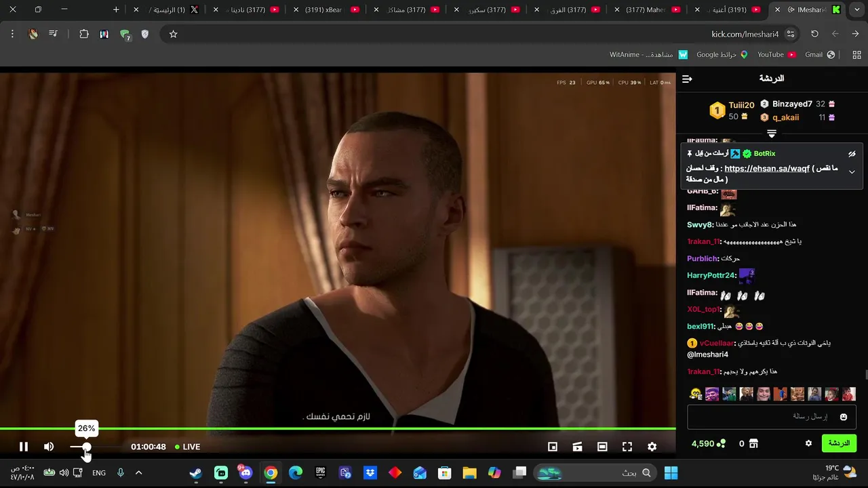Open the Windows Start menu
This screenshot has height=488, width=868.
(x=671, y=473)
